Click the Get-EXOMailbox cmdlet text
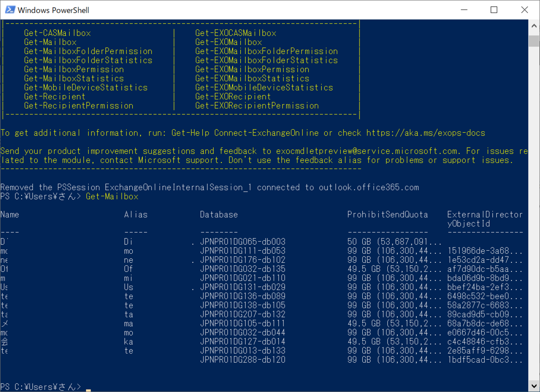 click(229, 42)
